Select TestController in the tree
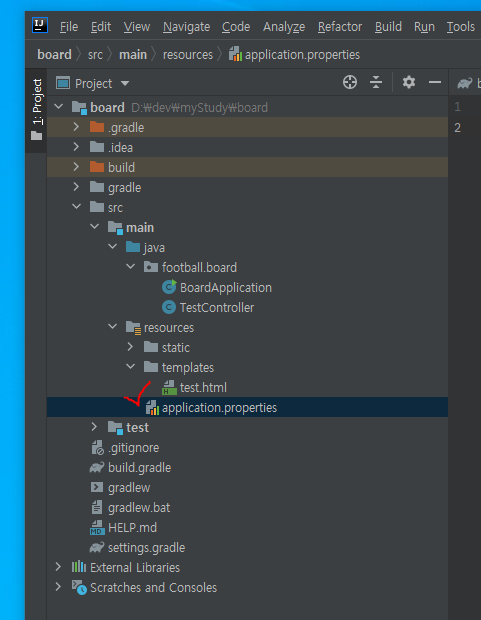 tap(217, 307)
